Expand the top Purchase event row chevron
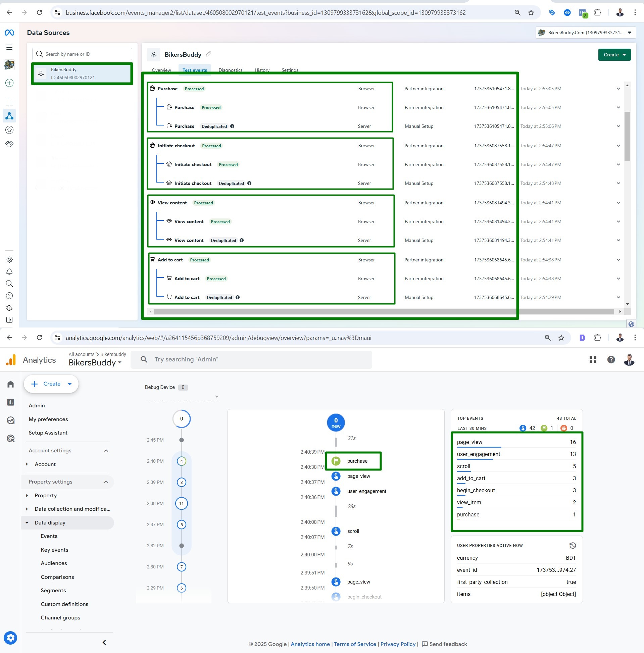 [x=618, y=89]
